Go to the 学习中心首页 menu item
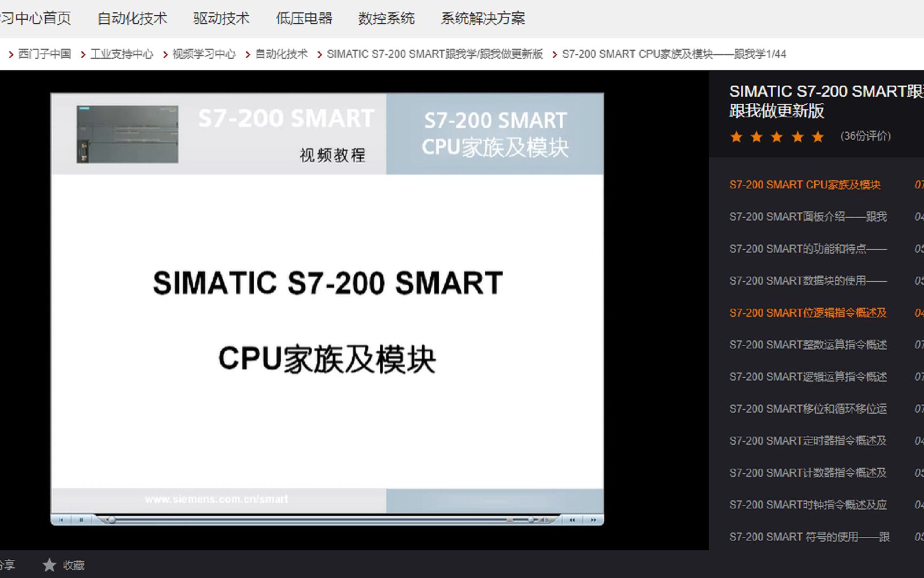The image size is (924, 578). click(x=35, y=18)
